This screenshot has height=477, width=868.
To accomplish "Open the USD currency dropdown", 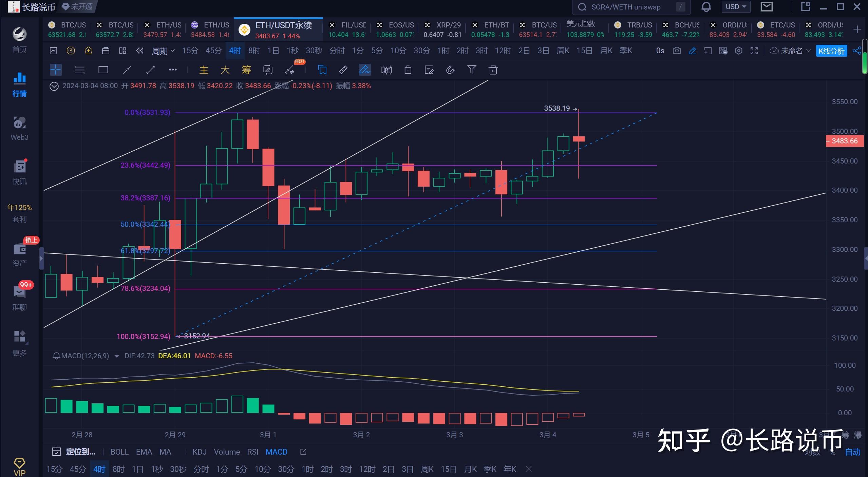I will (x=736, y=7).
